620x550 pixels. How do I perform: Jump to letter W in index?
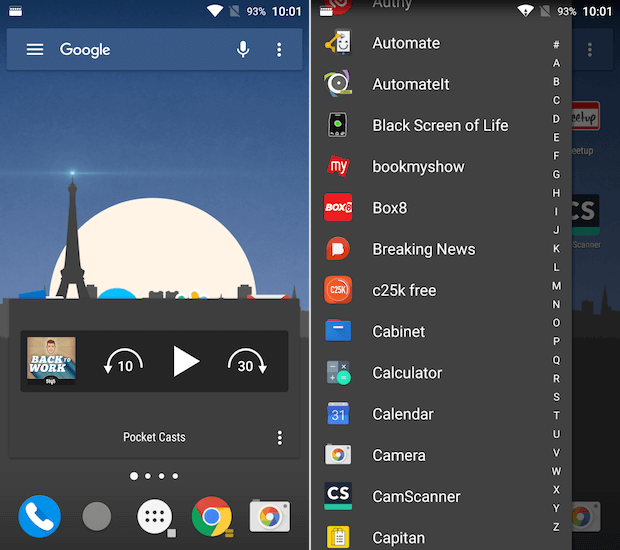pyautogui.click(x=556, y=471)
